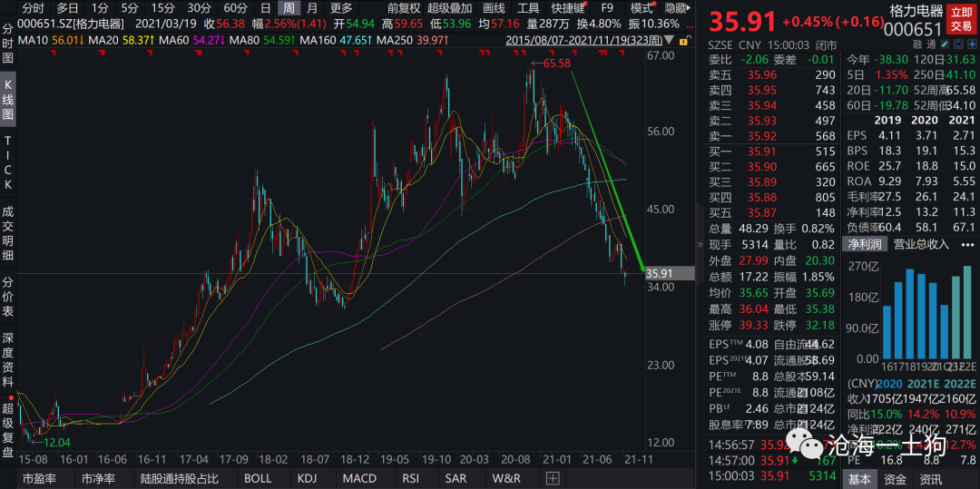Image resolution: width=980 pixels, height=489 pixels.
Task: Open 成交明细 trade details in sidebar
Action: click(8, 233)
